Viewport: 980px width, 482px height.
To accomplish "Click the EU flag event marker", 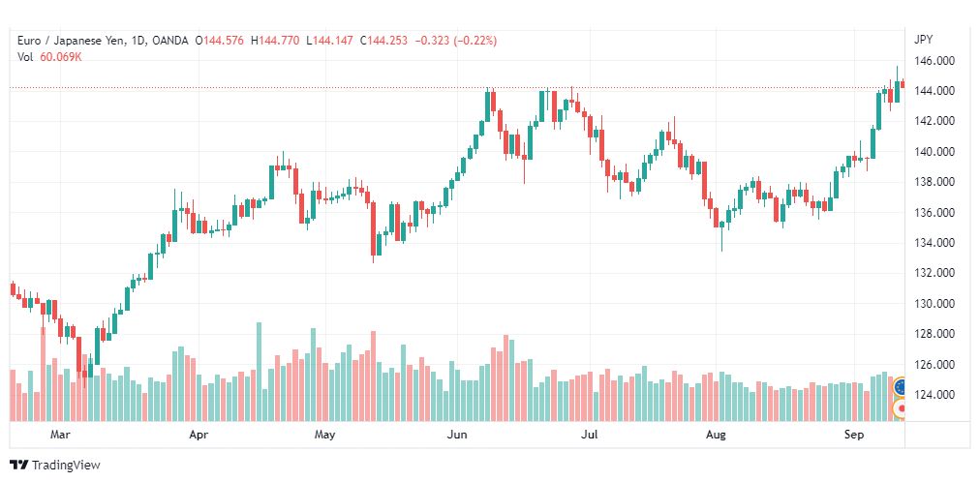I will [900, 387].
